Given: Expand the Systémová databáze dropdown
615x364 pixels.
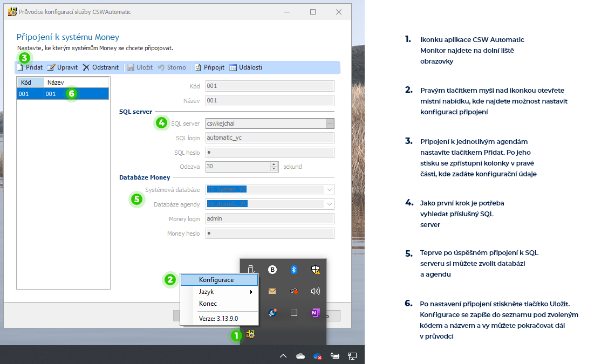Looking at the screenshot, I should click(x=330, y=190).
